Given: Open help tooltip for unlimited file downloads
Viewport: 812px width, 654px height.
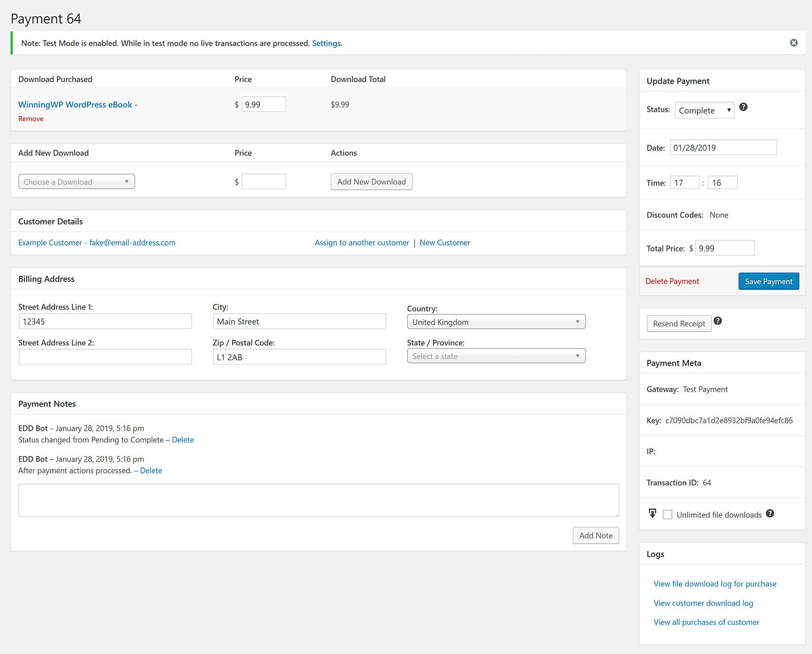Looking at the screenshot, I should (x=770, y=513).
